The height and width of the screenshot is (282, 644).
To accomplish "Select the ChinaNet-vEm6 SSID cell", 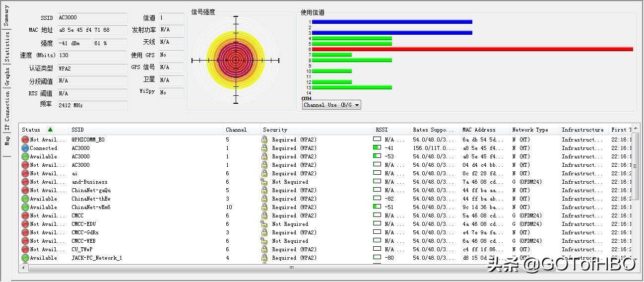I will [91, 207].
